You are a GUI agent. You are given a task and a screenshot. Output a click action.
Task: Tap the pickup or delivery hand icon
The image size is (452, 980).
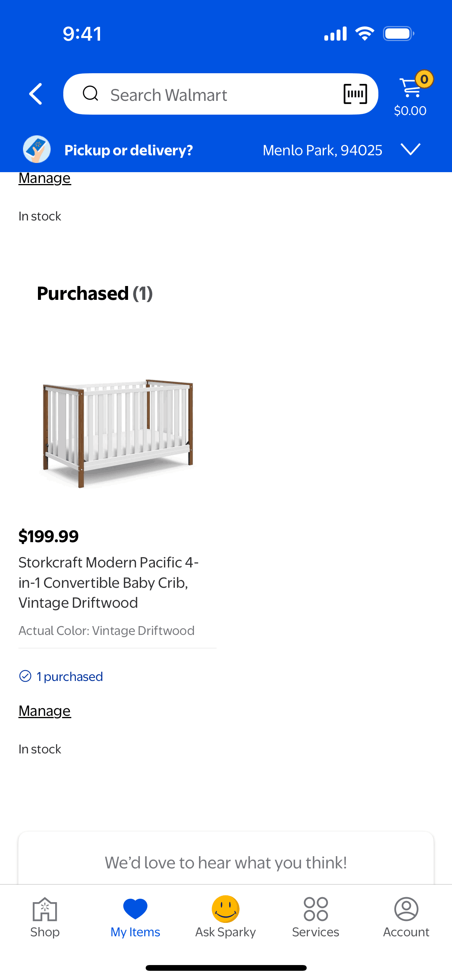37,150
